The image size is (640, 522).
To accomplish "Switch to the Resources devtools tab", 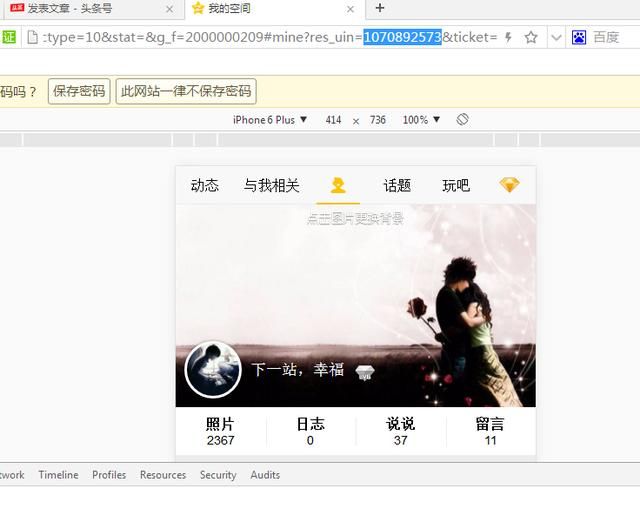I will point(163,475).
